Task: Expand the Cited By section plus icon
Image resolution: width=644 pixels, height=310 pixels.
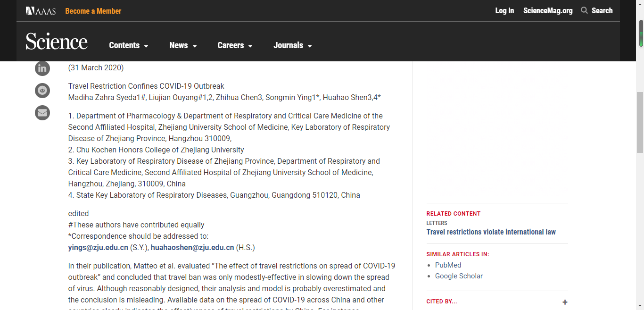Action: [565, 302]
